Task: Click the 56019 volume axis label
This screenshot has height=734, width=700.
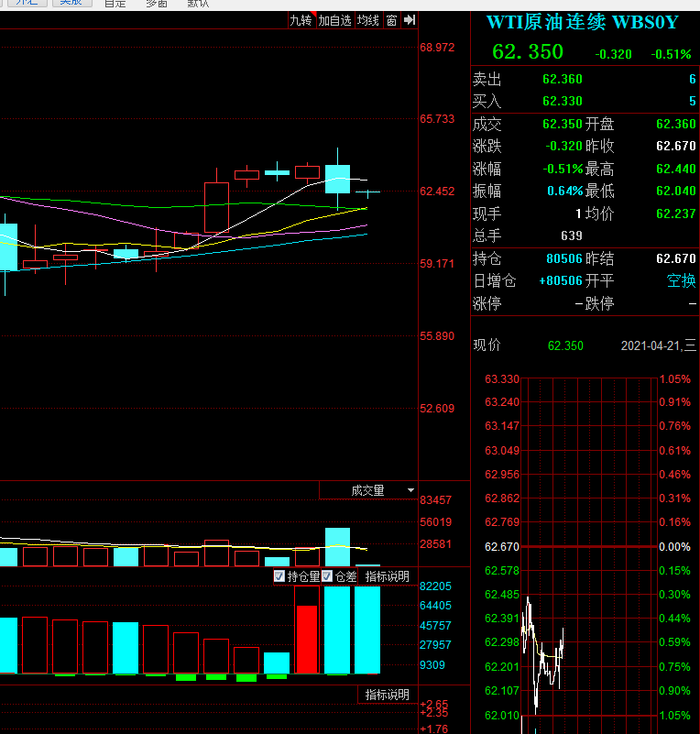Action: pos(435,522)
